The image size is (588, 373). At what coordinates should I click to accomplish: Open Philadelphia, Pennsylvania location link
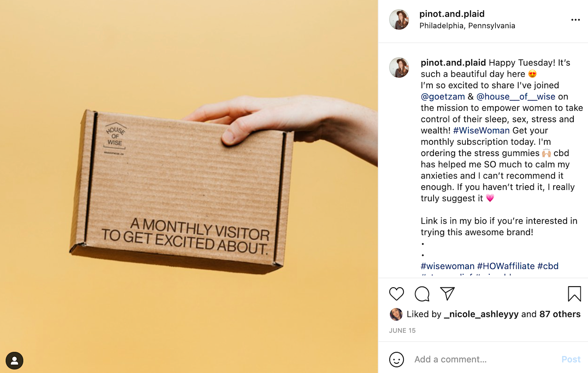tap(467, 26)
